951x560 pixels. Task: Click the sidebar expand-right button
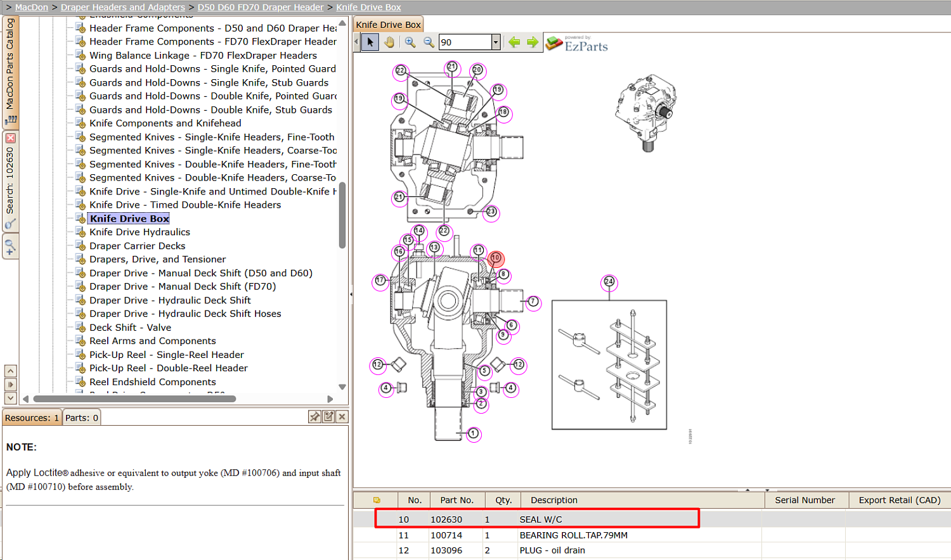tap(10, 385)
